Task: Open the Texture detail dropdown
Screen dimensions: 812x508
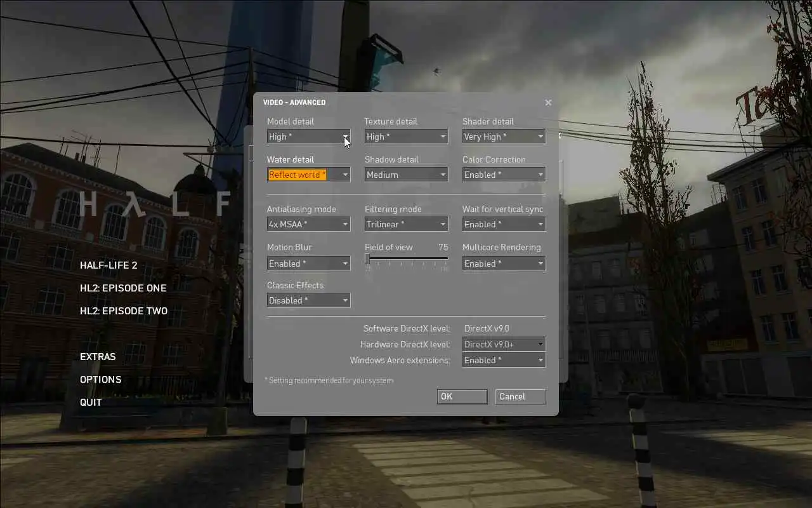Action: coord(406,137)
